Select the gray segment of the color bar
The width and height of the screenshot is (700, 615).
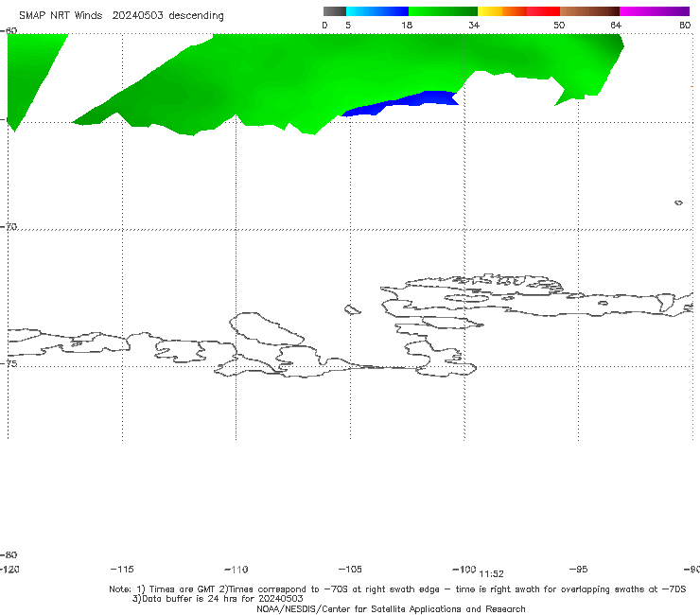tap(334, 11)
